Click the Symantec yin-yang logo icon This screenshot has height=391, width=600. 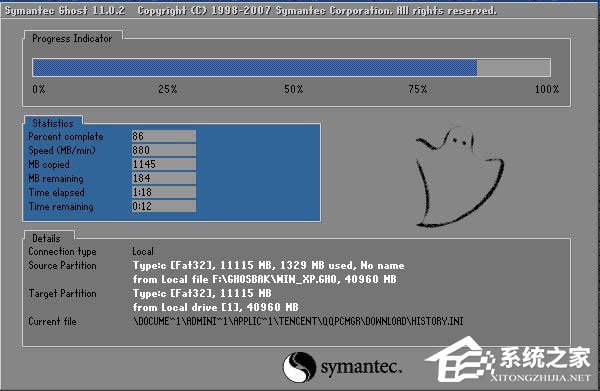299,367
